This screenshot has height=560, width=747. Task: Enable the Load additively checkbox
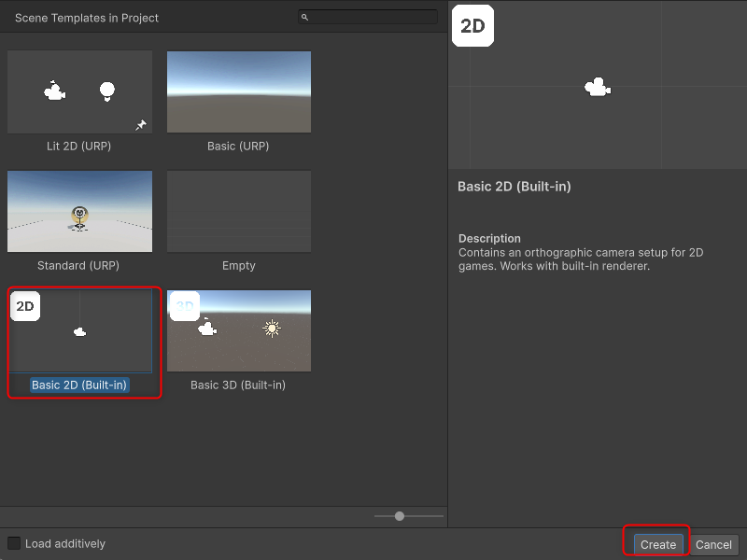coord(14,543)
